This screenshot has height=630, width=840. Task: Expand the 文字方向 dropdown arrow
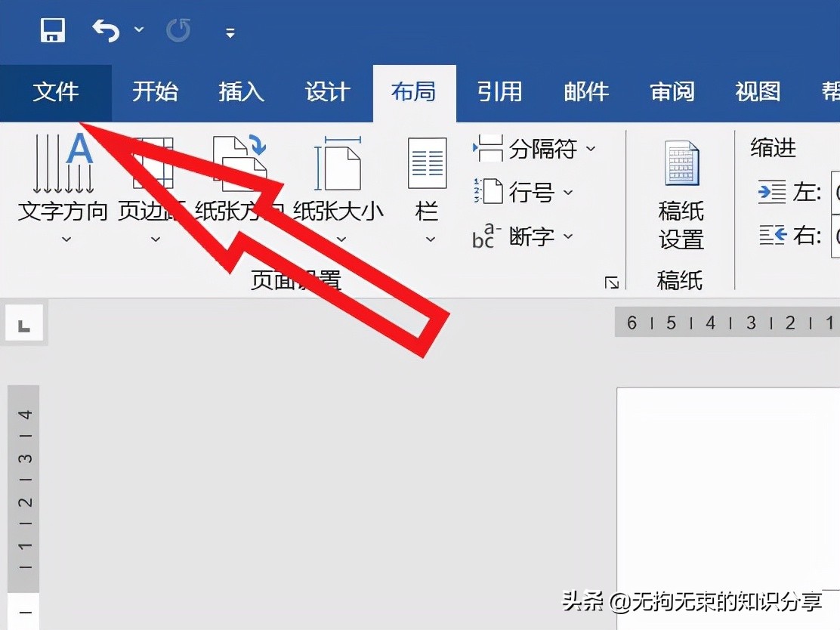pyautogui.click(x=66, y=240)
